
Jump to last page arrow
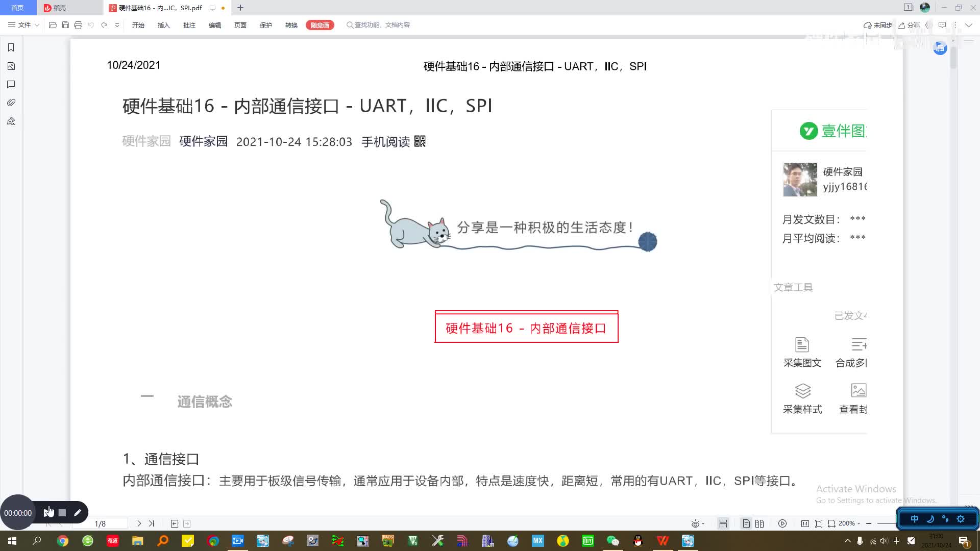coord(151,523)
